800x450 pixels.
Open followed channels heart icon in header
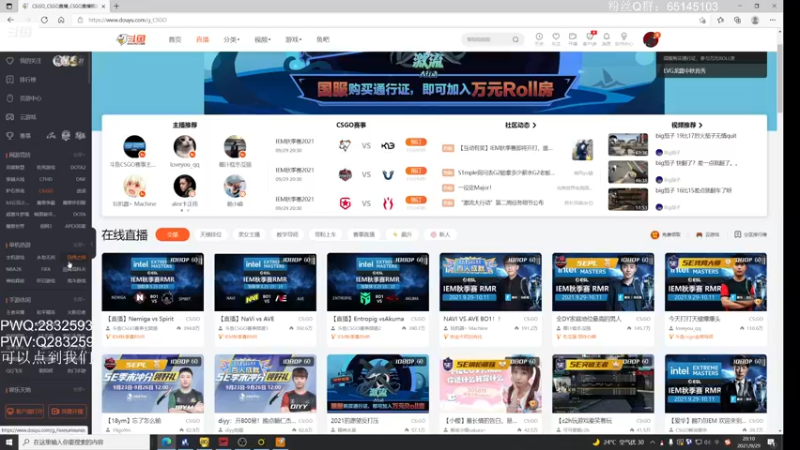pos(556,37)
